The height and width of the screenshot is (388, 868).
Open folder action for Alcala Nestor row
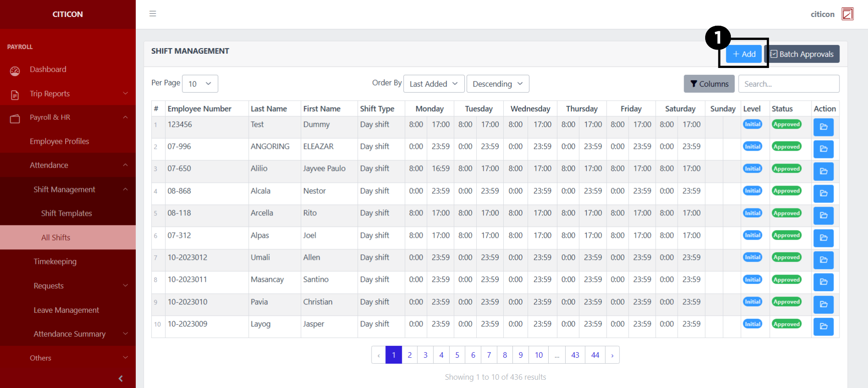coord(823,193)
